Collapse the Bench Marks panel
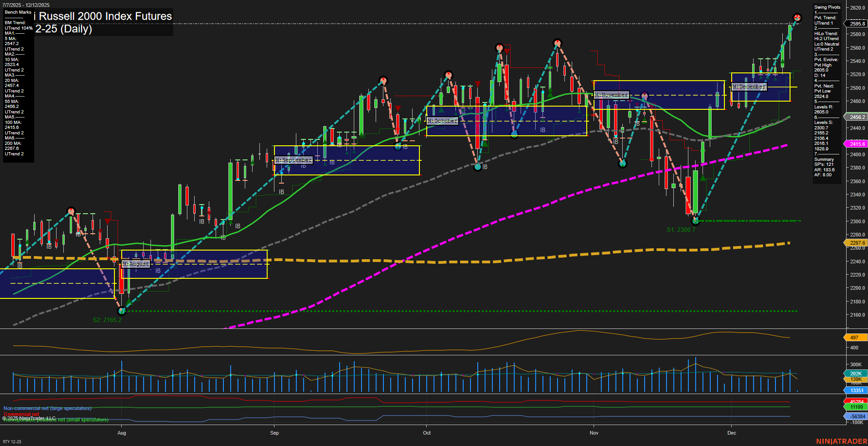 tap(18, 12)
